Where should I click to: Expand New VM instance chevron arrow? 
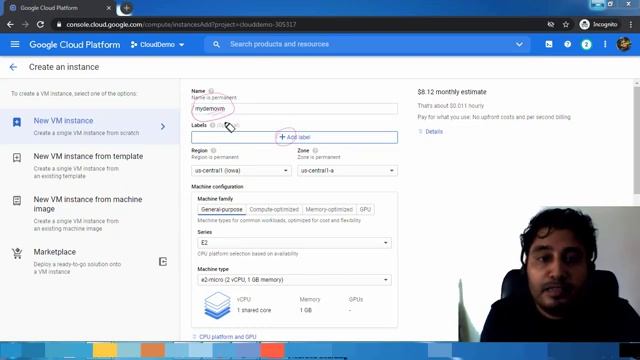(x=162, y=127)
